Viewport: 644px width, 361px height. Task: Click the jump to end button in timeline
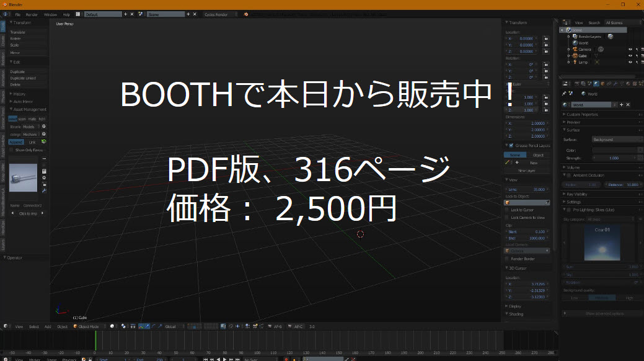click(238, 359)
